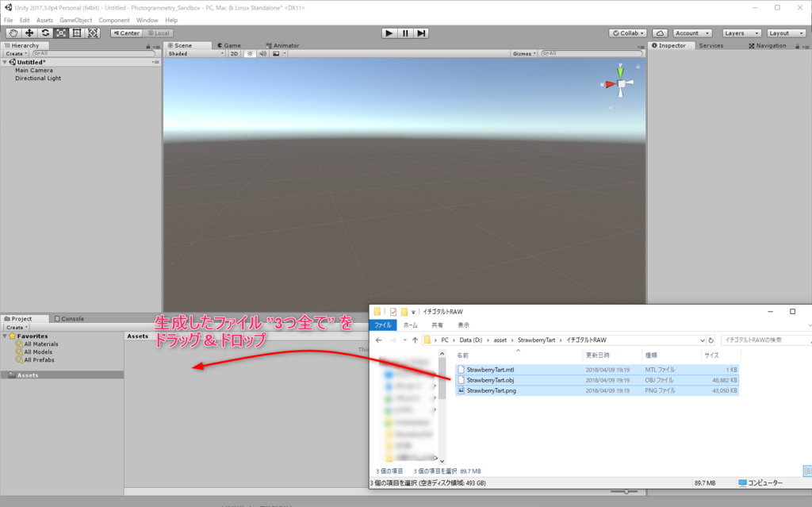Image resolution: width=812 pixels, height=507 pixels.
Task: Select the Rotate tool
Action: [x=45, y=33]
